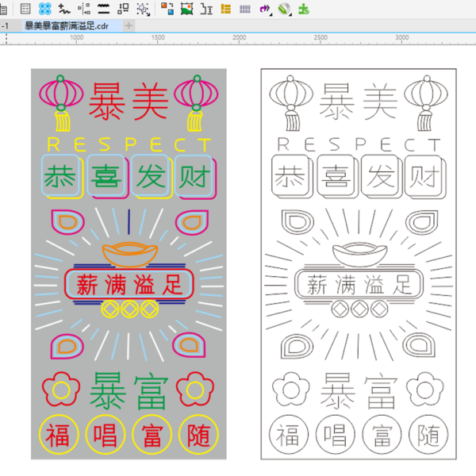The height and width of the screenshot is (476, 476).
Task: Select the outlined ingot in the line-art design
Action: [359, 255]
